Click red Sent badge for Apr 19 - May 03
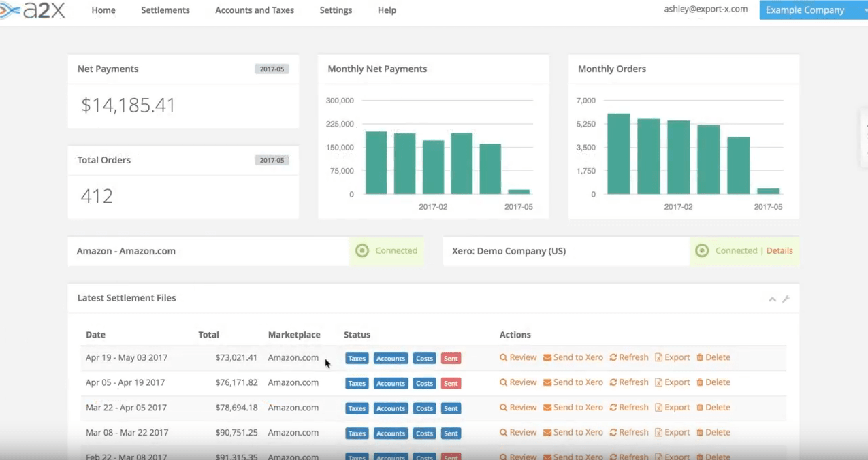 (x=451, y=359)
